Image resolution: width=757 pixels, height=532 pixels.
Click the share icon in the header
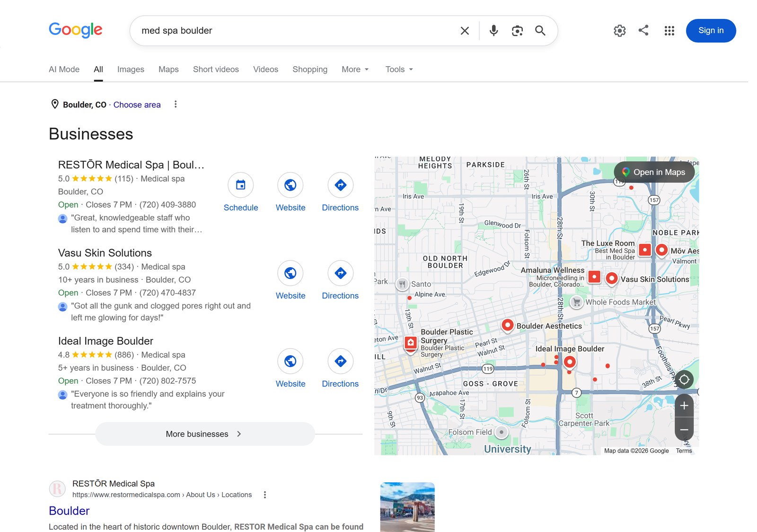(x=643, y=31)
